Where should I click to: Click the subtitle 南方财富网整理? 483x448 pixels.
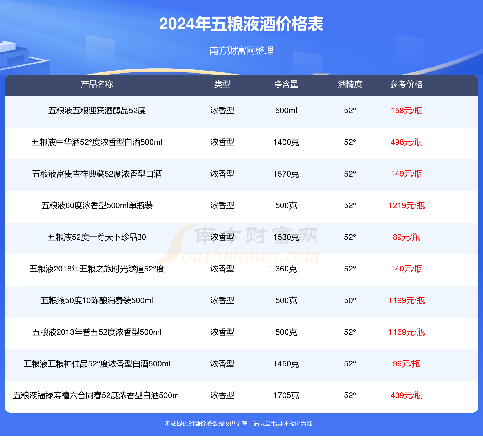[241, 50]
